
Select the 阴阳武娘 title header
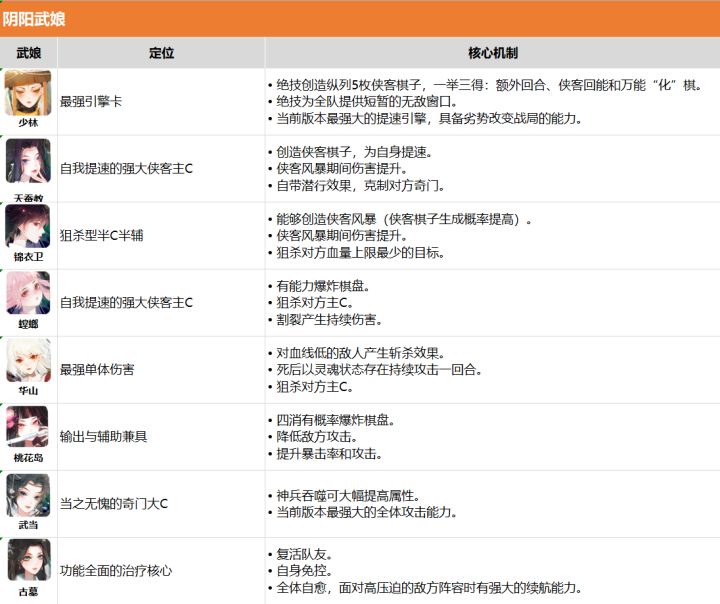(x=34, y=19)
